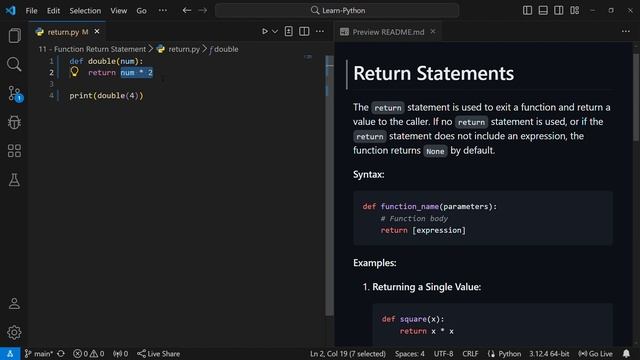Click the 'print(double(4))' code line

106,96
